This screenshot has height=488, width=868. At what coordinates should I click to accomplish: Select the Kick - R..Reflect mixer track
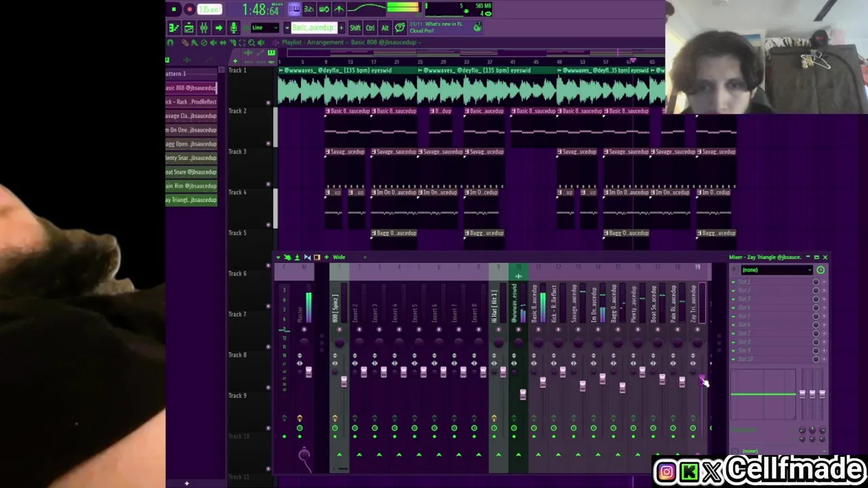click(x=554, y=304)
